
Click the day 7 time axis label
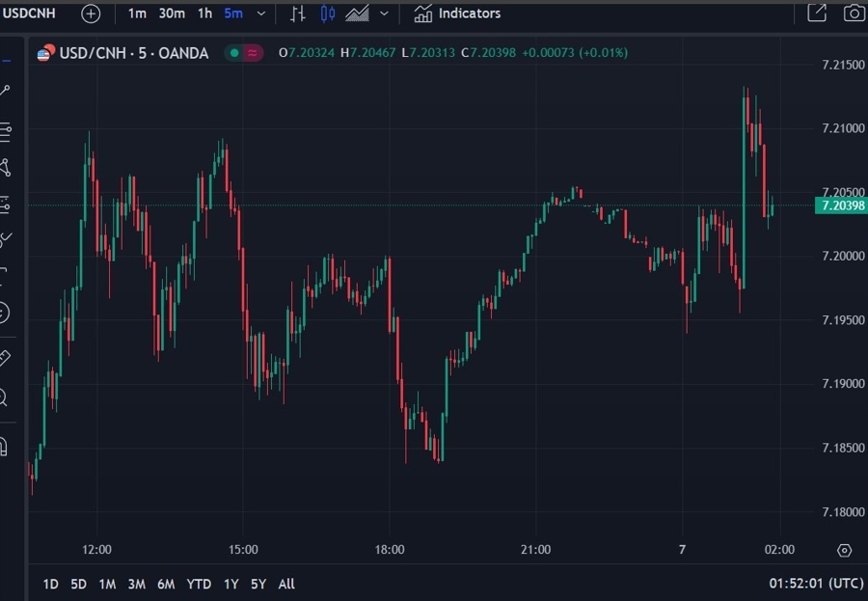click(x=682, y=550)
